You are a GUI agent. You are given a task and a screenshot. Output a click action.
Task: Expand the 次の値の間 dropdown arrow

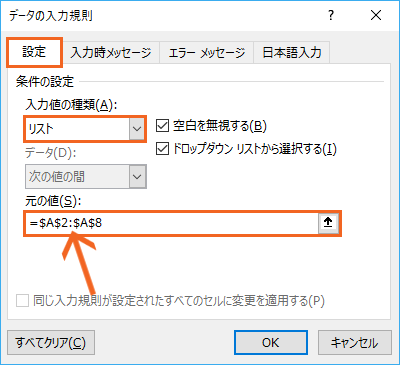pyautogui.click(x=137, y=176)
